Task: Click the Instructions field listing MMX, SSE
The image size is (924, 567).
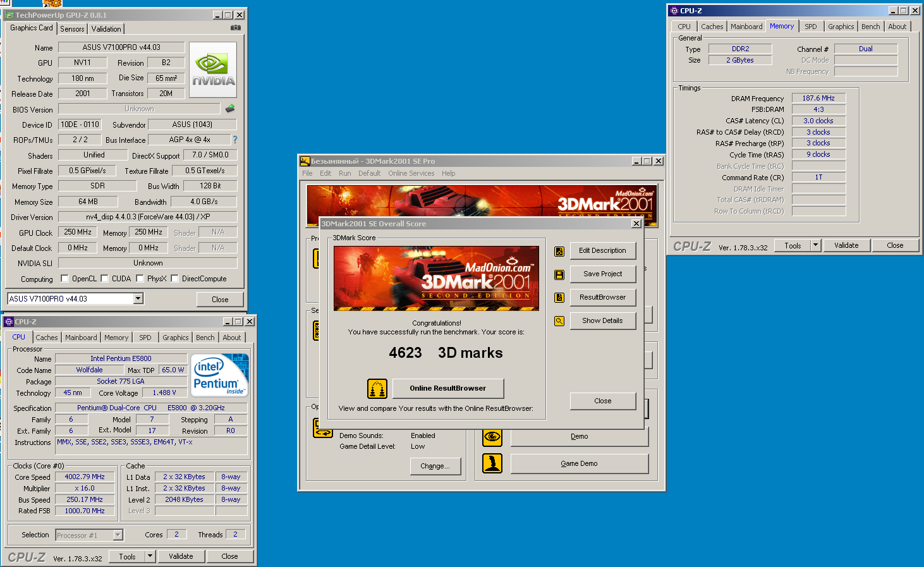Action: (151, 445)
